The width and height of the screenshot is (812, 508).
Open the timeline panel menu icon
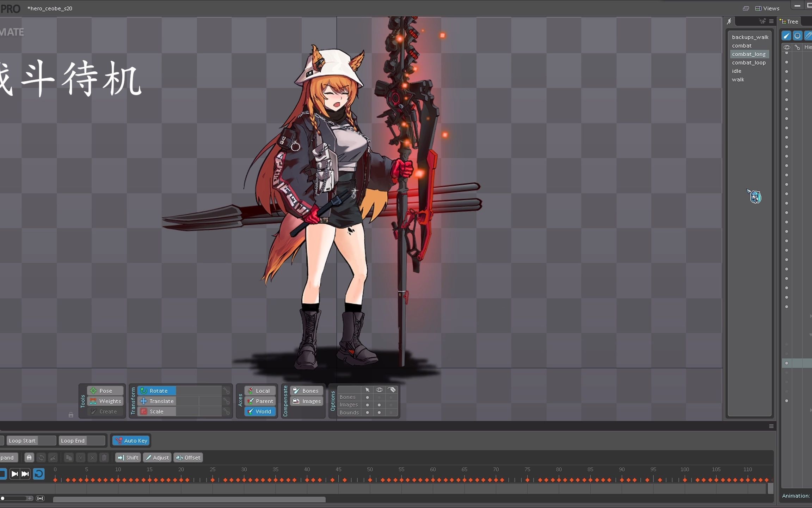click(x=771, y=426)
